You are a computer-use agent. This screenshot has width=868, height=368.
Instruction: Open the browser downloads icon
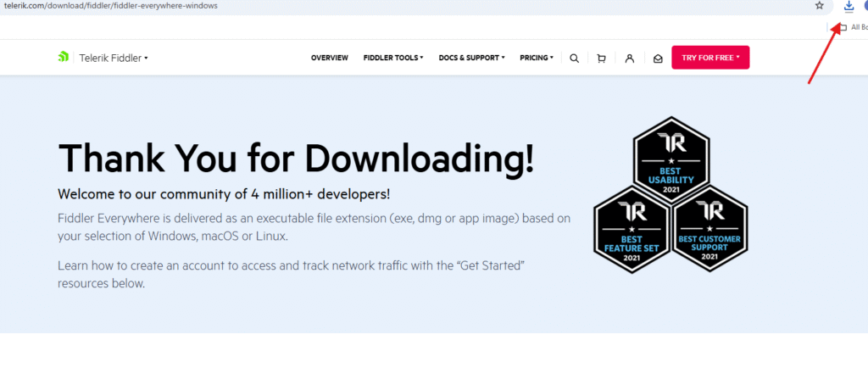pos(849,6)
